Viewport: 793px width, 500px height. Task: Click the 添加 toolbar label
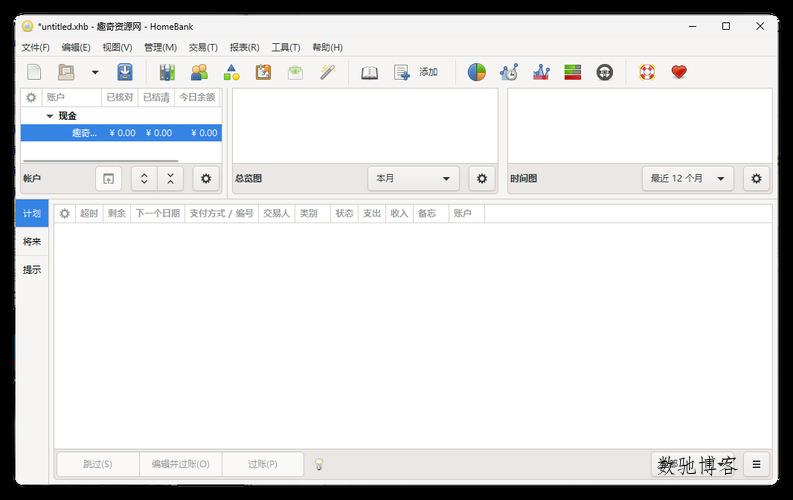tap(428, 72)
